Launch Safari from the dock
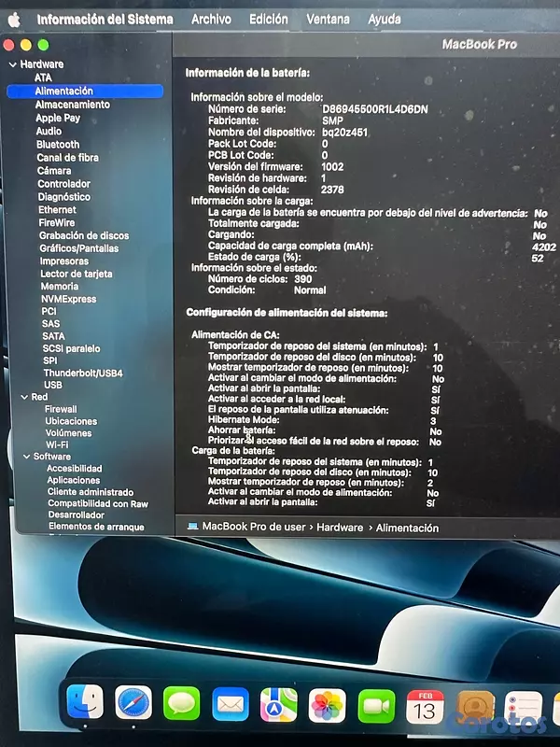The height and width of the screenshot is (747, 560). [x=133, y=702]
